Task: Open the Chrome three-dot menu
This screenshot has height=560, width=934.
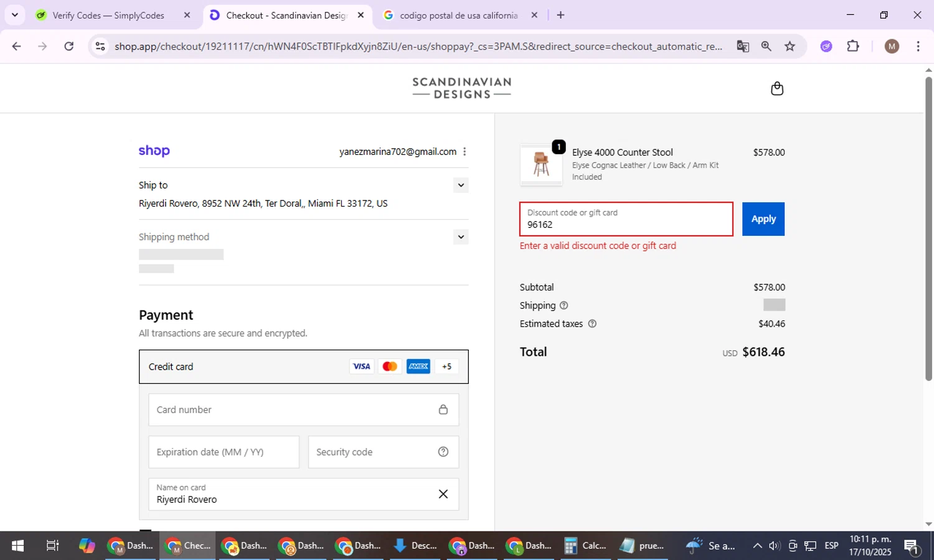Action: (x=918, y=46)
